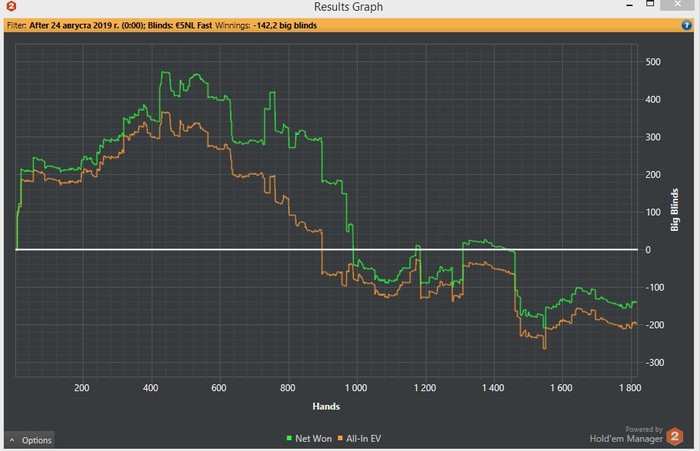
Task: Close the Results Graph window
Action: pos(677,4)
